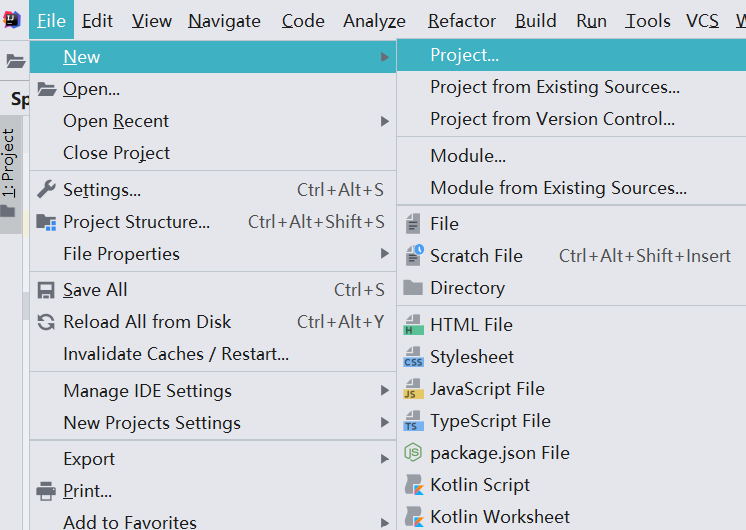Create a new Project...
746x530 pixels.
click(464, 55)
